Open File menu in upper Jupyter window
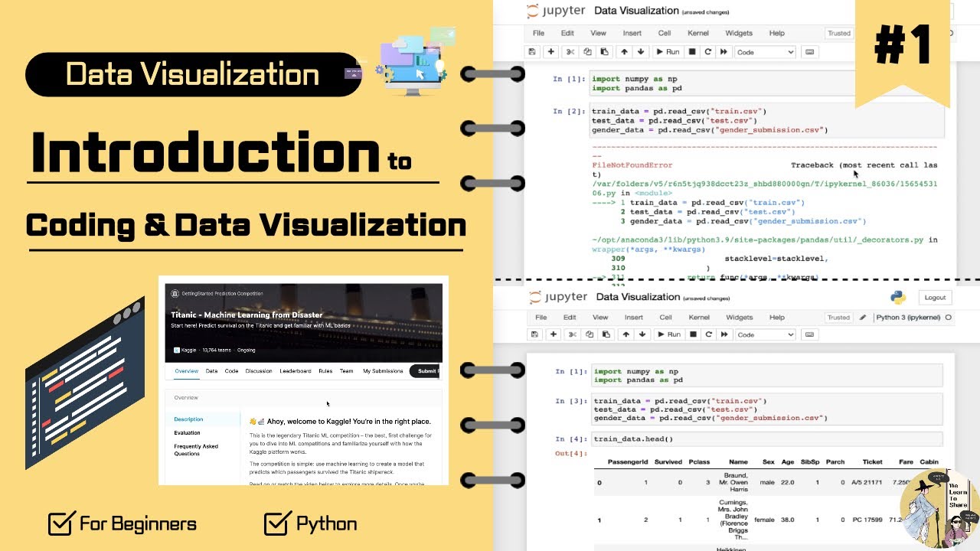 [538, 33]
